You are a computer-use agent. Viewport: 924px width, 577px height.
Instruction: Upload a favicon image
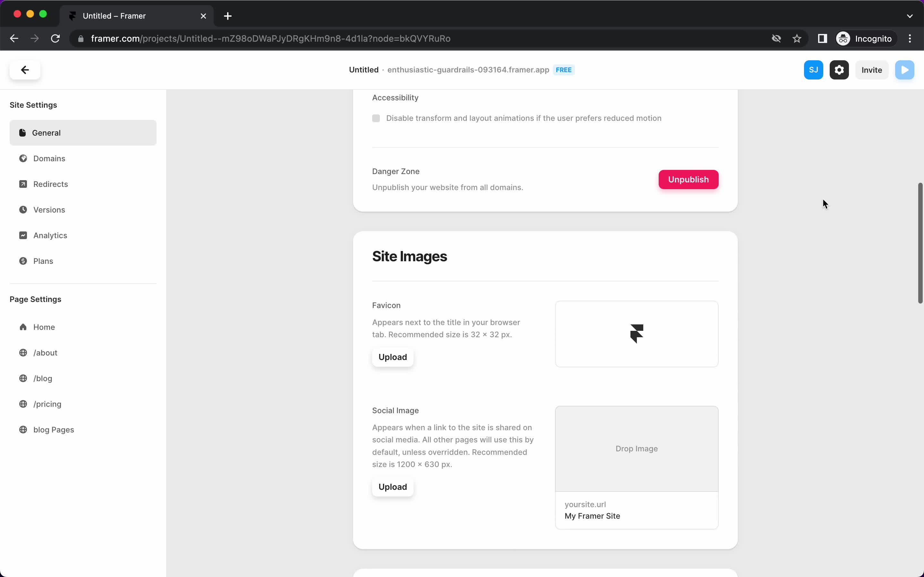pyautogui.click(x=392, y=357)
